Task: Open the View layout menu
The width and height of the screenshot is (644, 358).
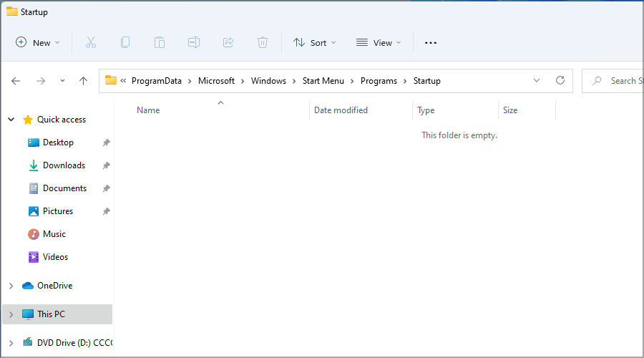Action: point(379,43)
